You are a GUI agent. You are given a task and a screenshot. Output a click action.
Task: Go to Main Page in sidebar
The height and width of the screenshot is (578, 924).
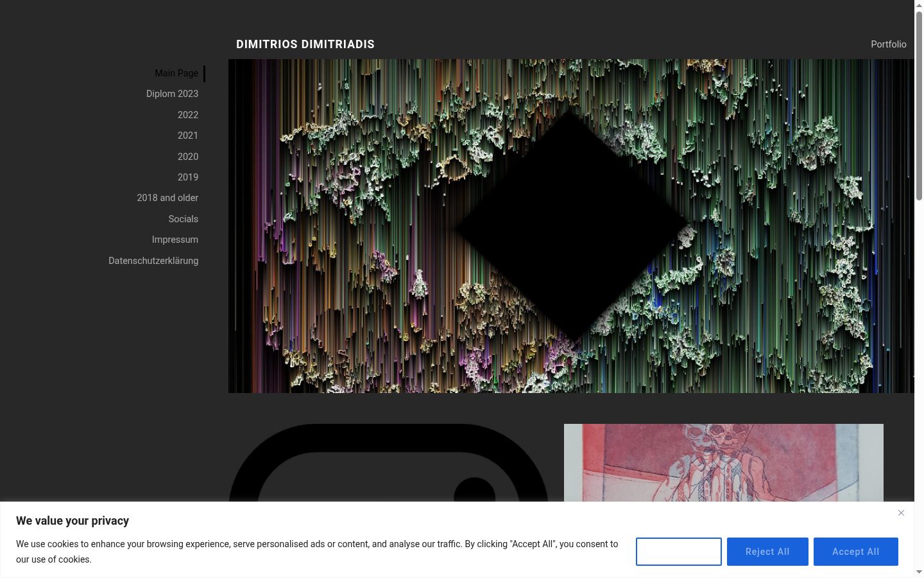coord(176,73)
